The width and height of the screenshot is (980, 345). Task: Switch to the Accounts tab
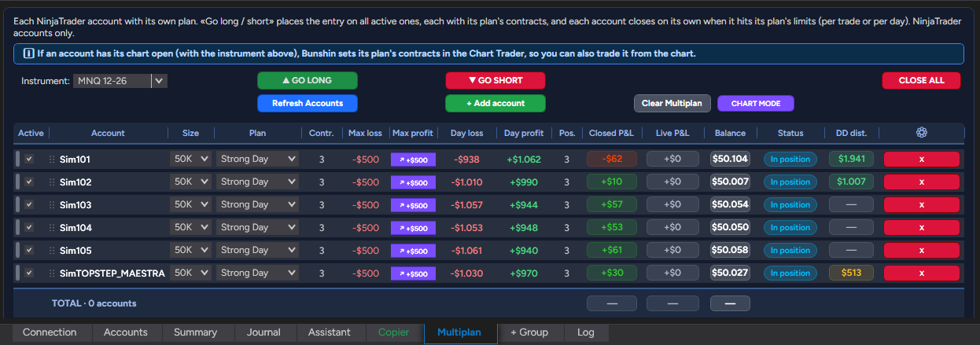pos(126,332)
